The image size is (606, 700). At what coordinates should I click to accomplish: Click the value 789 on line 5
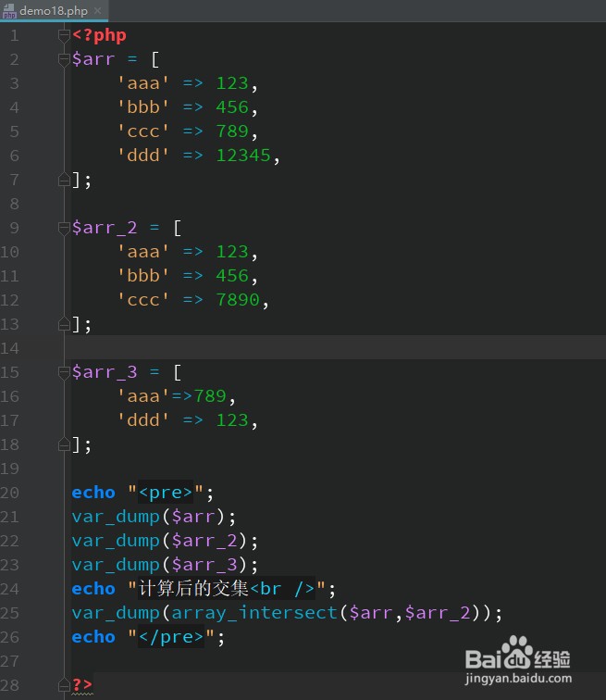(x=232, y=131)
